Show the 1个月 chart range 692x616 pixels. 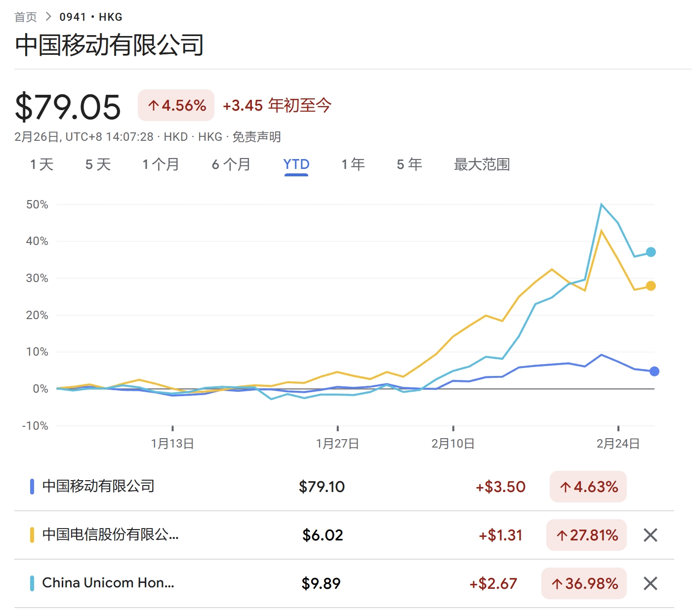161,164
